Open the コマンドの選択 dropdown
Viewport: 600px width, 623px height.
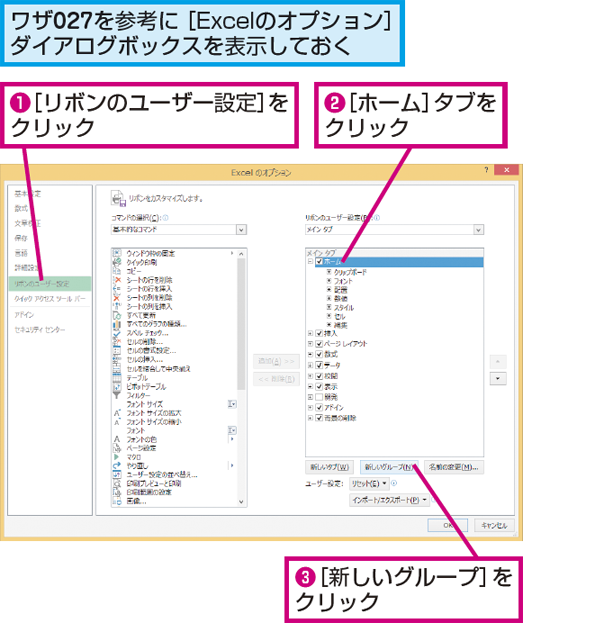click(241, 230)
